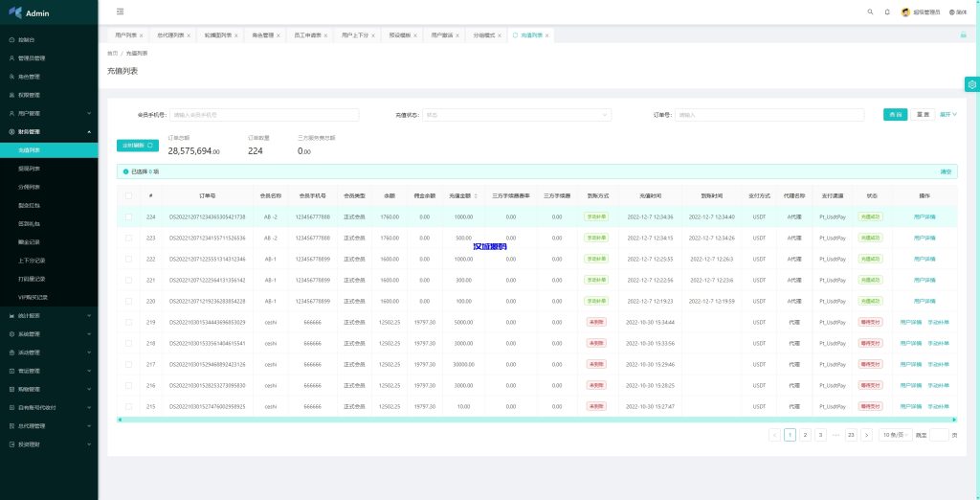
Task: Click the horizontal table scrollbar
Action: pyautogui.click(x=536, y=419)
